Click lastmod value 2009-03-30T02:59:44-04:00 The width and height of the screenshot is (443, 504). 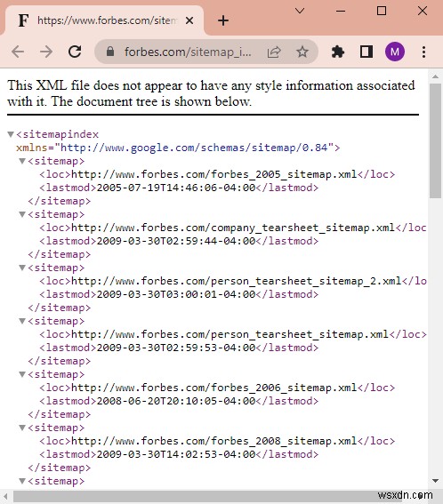pos(176,241)
